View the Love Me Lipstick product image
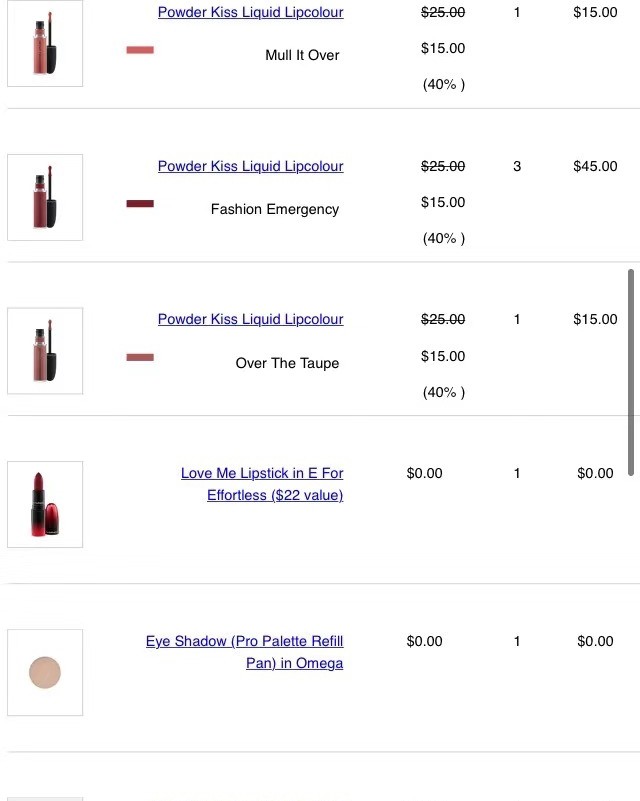Image resolution: width=640 pixels, height=801 pixels. pyautogui.click(x=45, y=504)
